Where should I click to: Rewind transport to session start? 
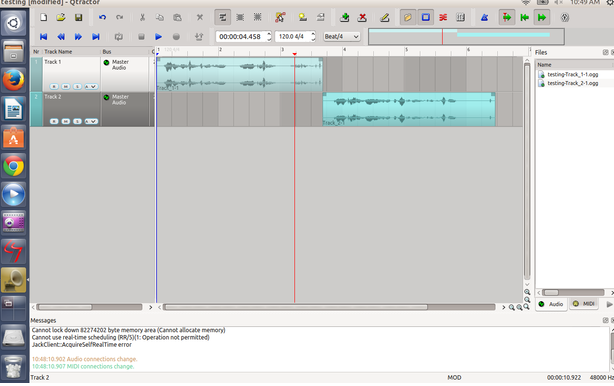(x=43, y=36)
